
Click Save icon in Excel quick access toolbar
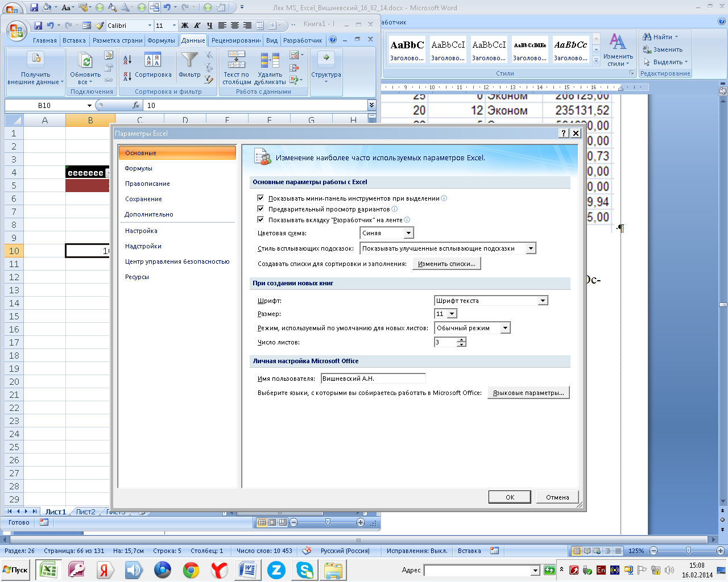coord(38,26)
